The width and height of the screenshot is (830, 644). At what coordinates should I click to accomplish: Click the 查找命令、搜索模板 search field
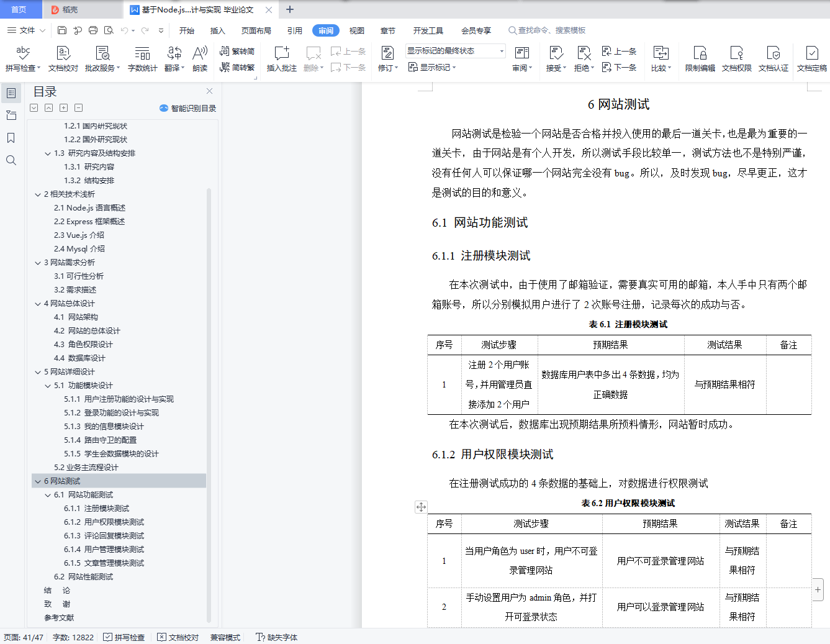(x=547, y=30)
